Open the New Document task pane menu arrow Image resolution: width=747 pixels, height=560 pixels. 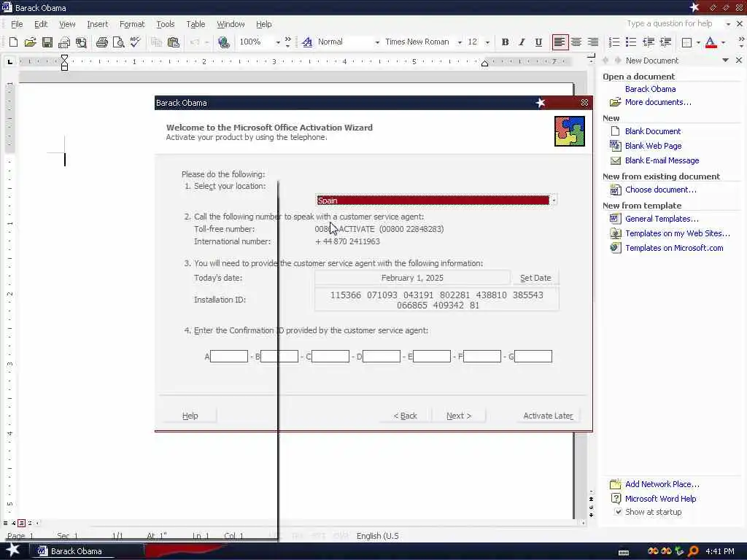[725, 61]
